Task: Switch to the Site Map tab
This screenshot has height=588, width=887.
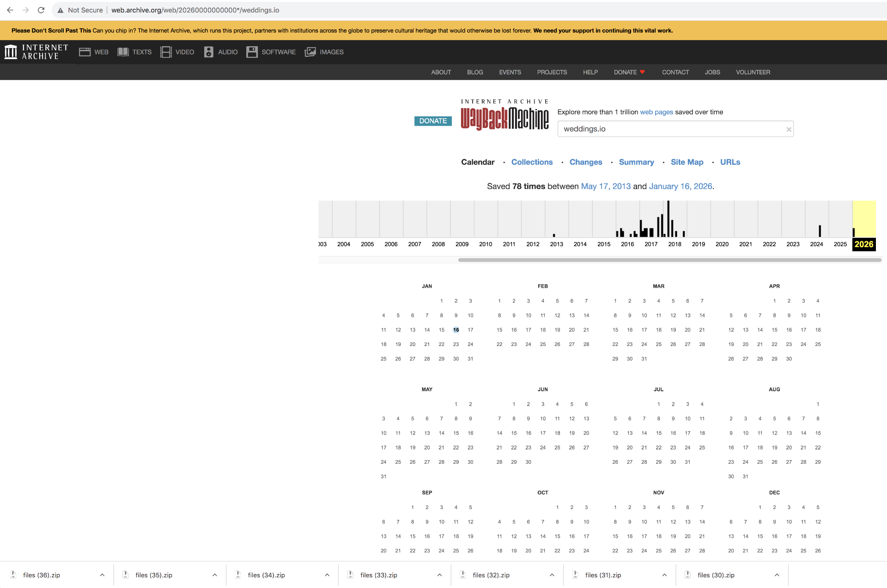Action: coord(687,162)
